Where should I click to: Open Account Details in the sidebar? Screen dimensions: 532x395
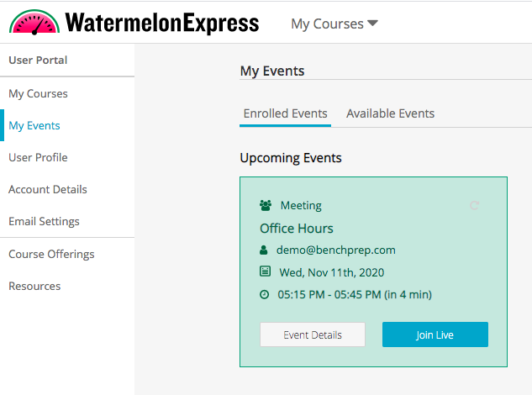tap(48, 189)
